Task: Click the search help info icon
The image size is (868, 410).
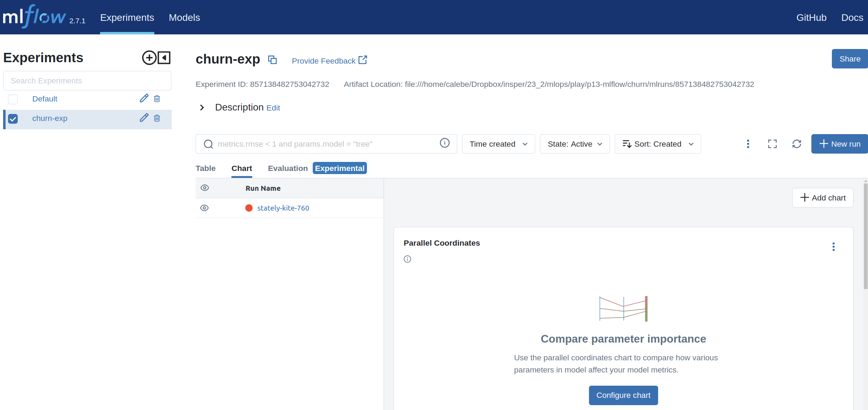Action: [444, 143]
